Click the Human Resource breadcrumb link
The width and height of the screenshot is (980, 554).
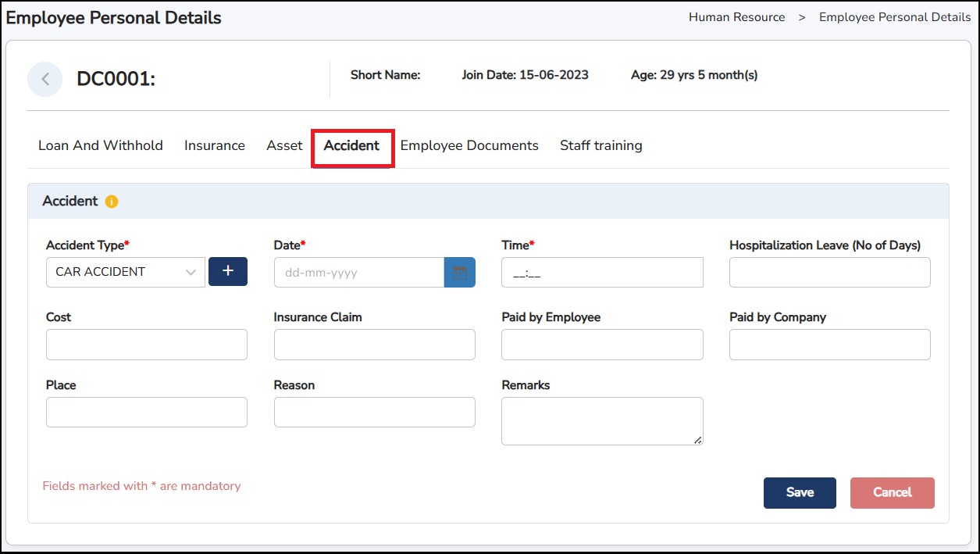[x=736, y=17]
